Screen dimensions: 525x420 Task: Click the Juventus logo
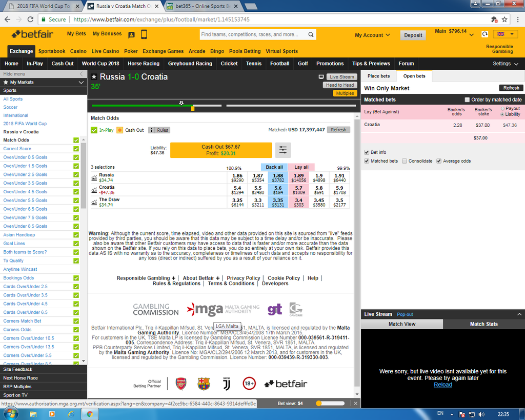point(226,384)
